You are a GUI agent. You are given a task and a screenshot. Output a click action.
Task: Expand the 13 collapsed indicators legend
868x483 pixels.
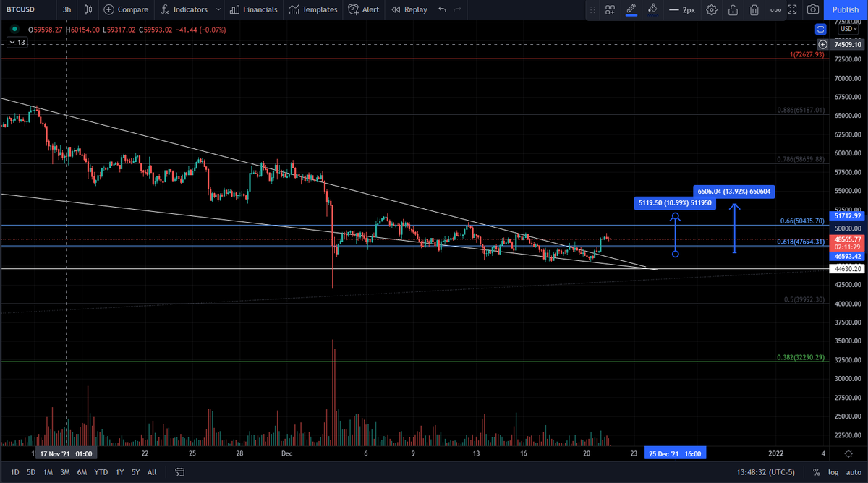16,43
